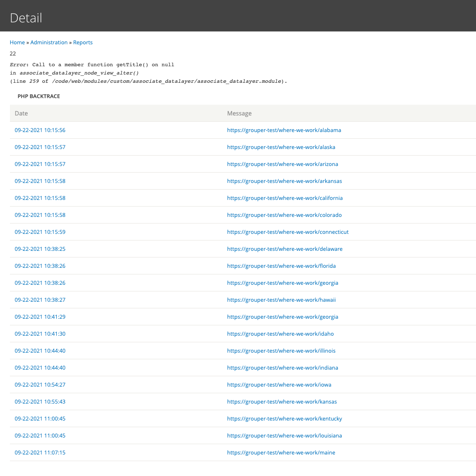
Task: Open the date link in the arizona row
Action: [x=40, y=164]
